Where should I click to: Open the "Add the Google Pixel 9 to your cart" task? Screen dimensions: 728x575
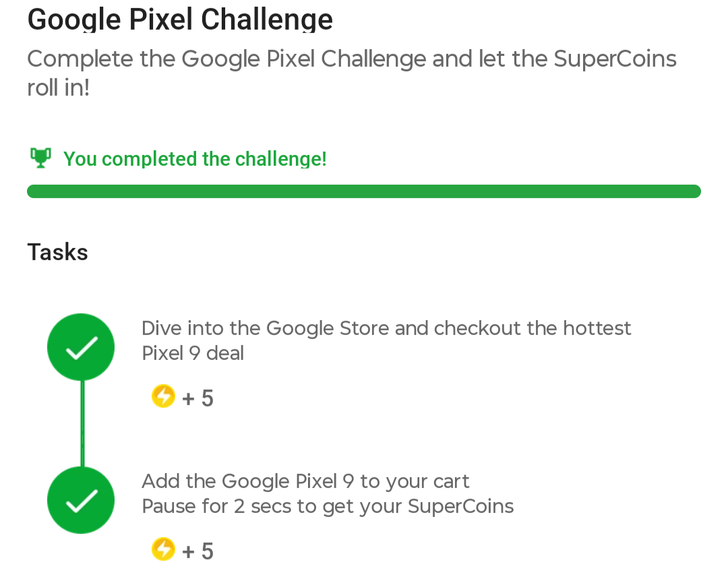click(305, 481)
